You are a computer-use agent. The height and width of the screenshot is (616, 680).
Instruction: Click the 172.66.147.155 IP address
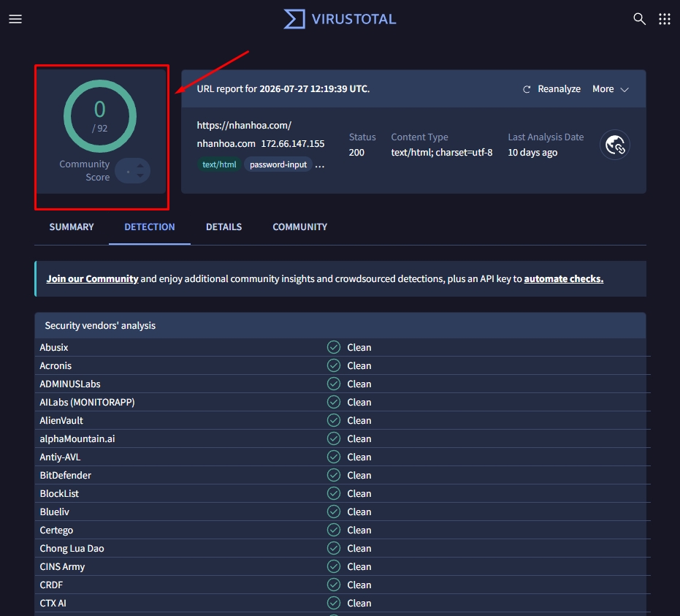pyautogui.click(x=293, y=144)
